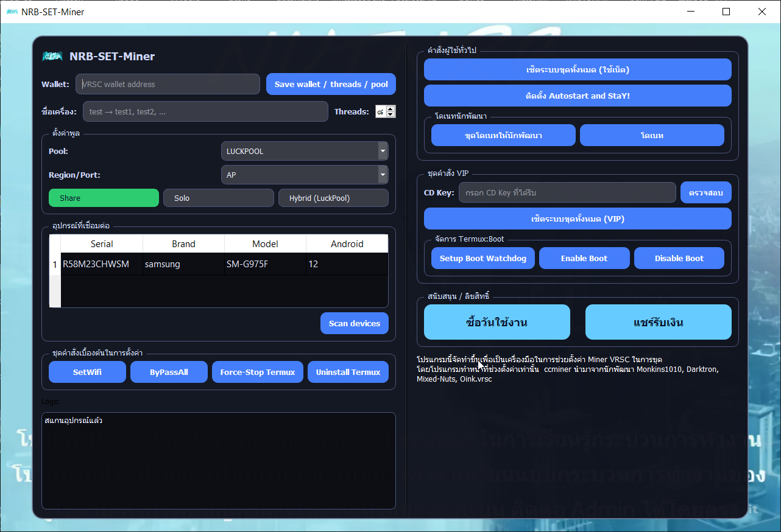This screenshot has height=532, width=781.
Task: Sort devices by Android column header
Action: pyautogui.click(x=347, y=243)
